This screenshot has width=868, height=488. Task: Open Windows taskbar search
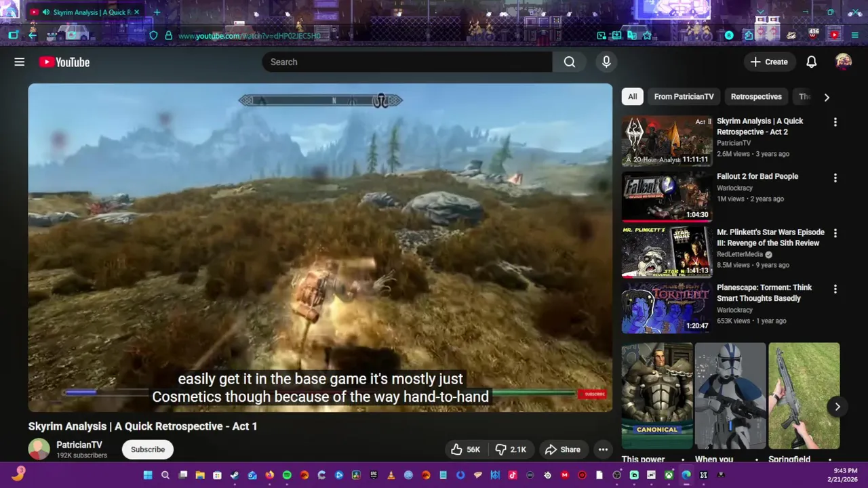pyautogui.click(x=165, y=475)
